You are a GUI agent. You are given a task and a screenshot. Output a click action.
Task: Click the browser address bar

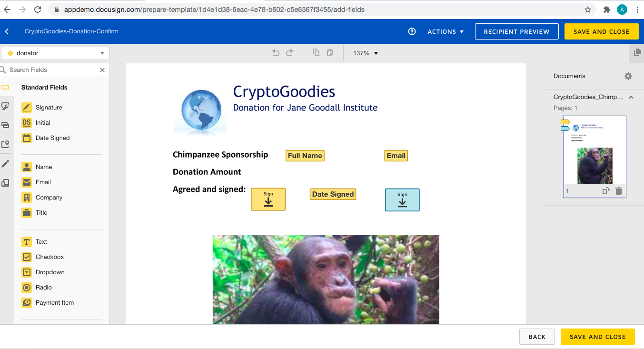pos(319,10)
